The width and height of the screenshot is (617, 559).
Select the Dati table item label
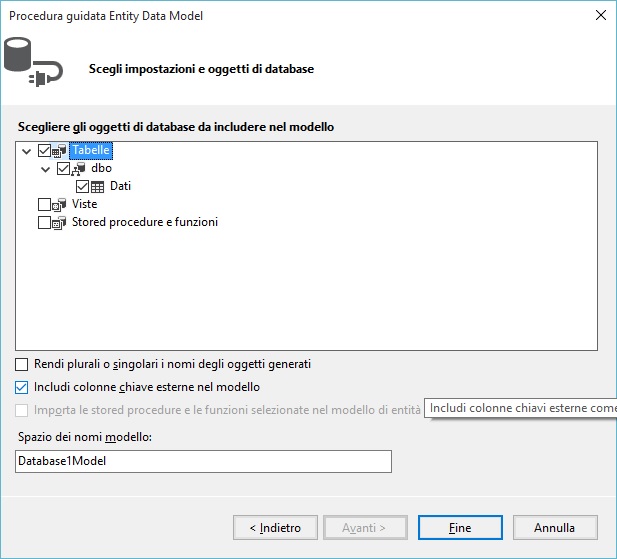tap(120, 186)
